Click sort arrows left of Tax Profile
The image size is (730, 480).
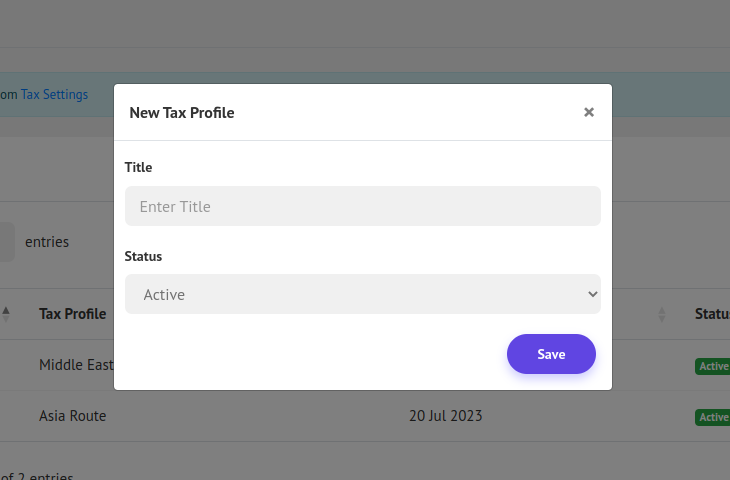click(x=6, y=314)
